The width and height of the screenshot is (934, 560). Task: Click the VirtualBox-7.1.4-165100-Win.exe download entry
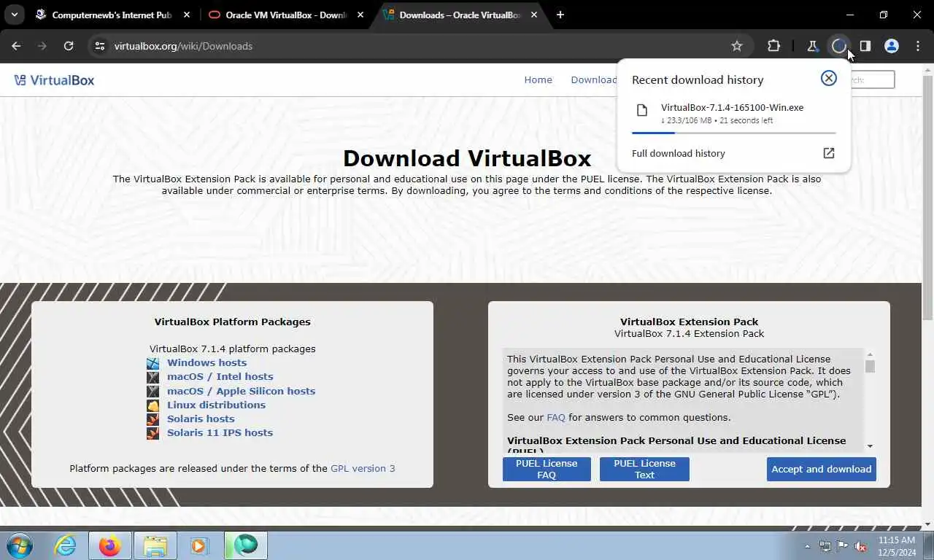click(x=733, y=113)
